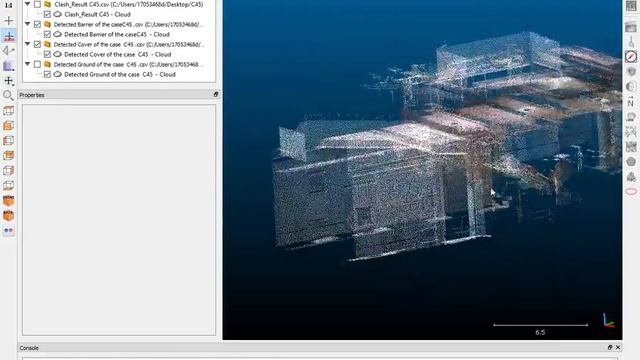640x360 pixels.
Task: Click the purple L-shaped corner icon
Action: pos(8,66)
